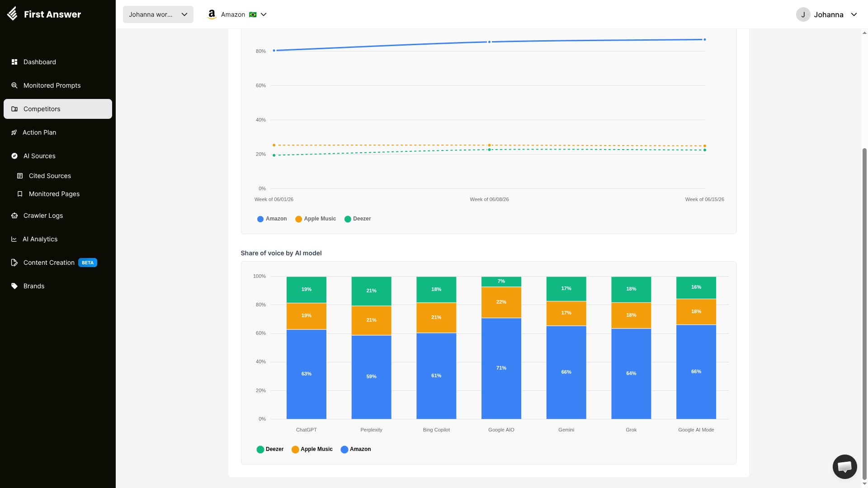
Task: Click the Amazon brand logo icon
Action: coord(212,14)
